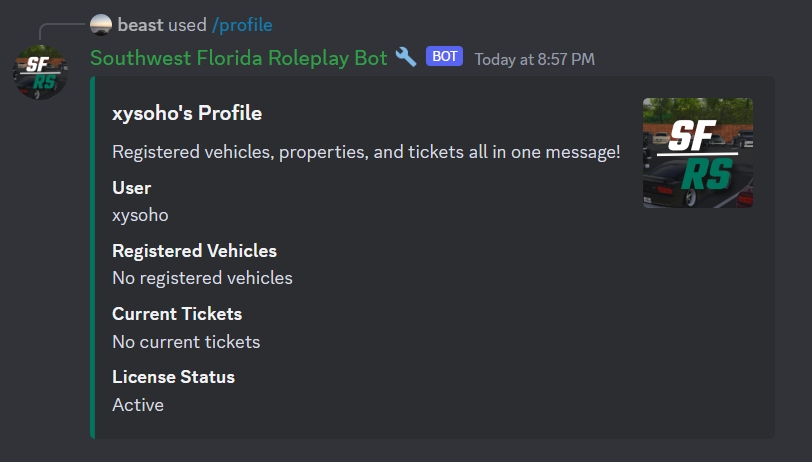
Task: Click the No registered vehicles text
Action: 202,278
